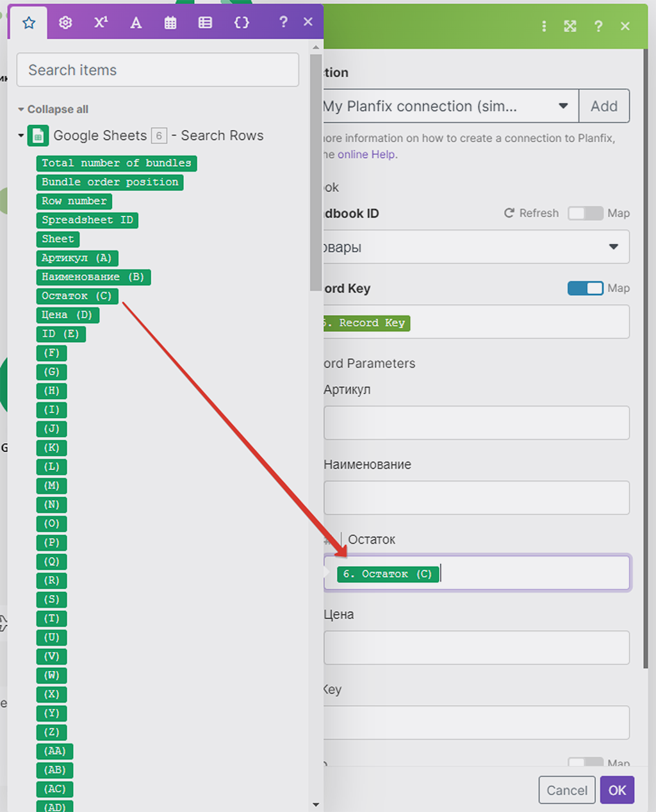Insert the Артикул (A) item

[78, 258]
